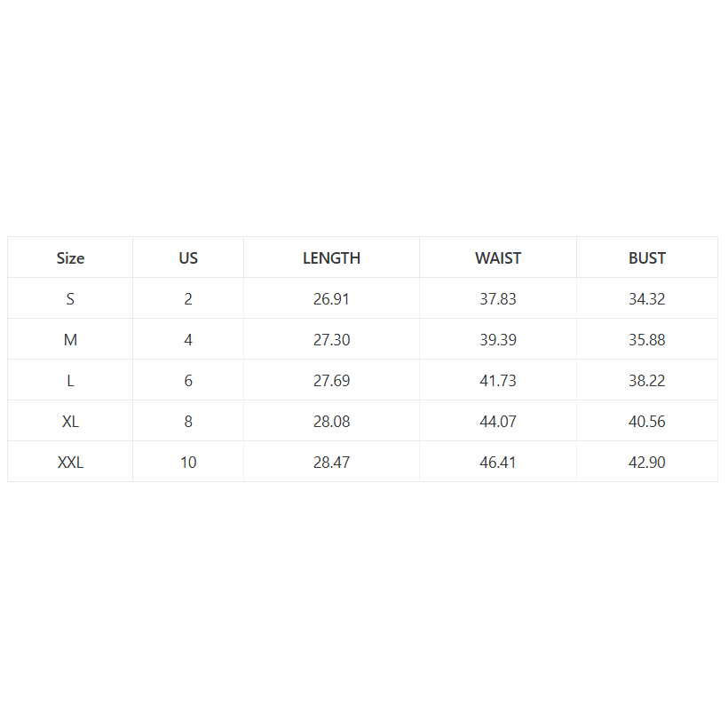The image size is (728, 728).
Task: Click the WAIST column header
Action: [x=498, y=257]
